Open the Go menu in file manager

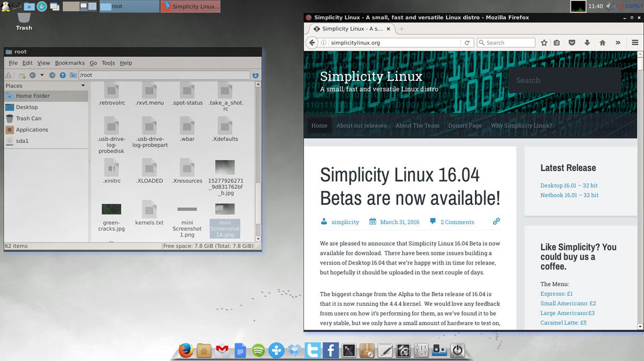(x=93, y=63)
